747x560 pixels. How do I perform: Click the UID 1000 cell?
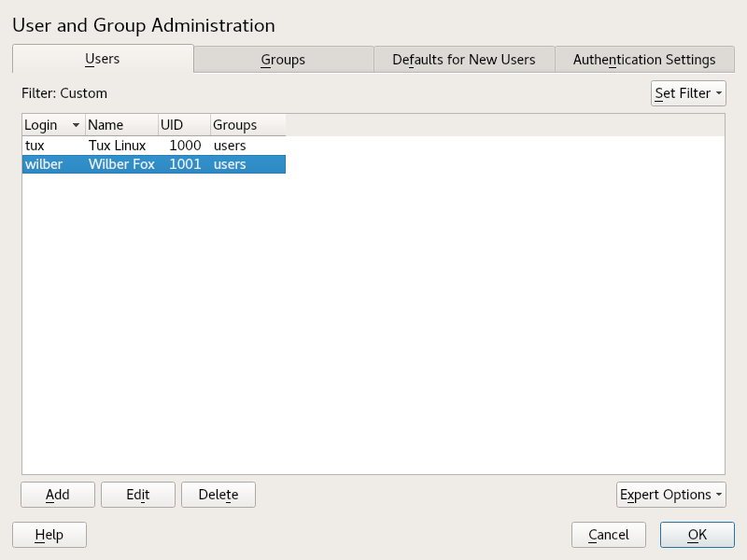click(x=185, y=146)
